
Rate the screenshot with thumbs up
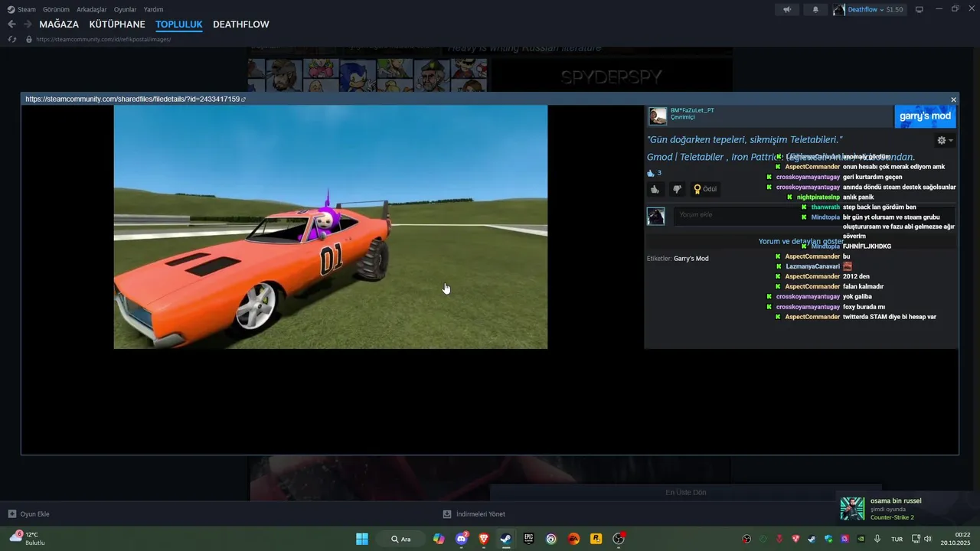[x=655, y=189]
